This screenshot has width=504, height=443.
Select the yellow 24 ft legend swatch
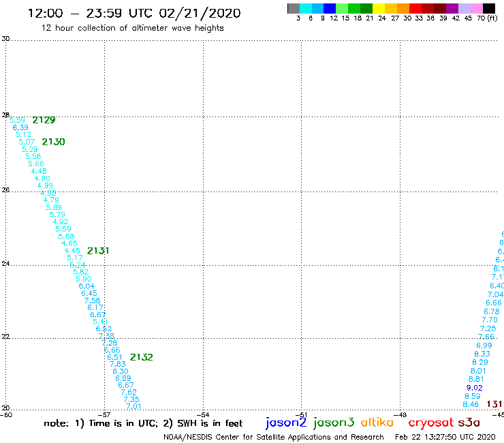click(x=379, y=8)
